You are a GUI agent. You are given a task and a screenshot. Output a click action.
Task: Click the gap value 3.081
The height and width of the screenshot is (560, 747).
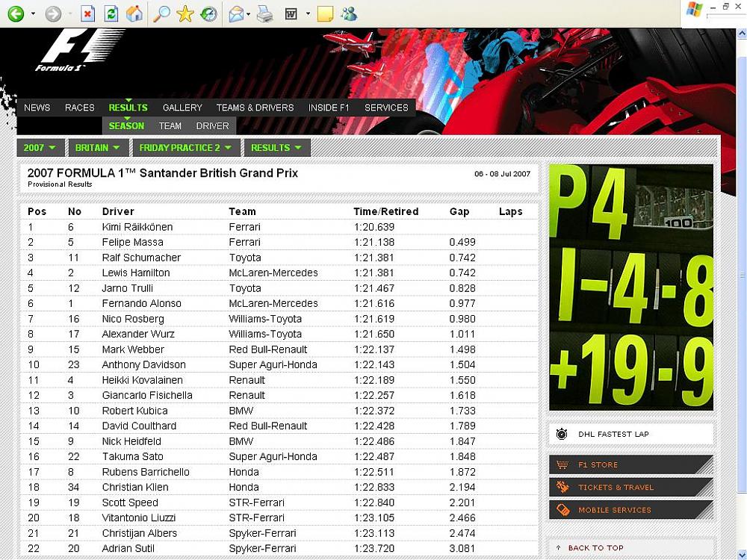(462, 549)
